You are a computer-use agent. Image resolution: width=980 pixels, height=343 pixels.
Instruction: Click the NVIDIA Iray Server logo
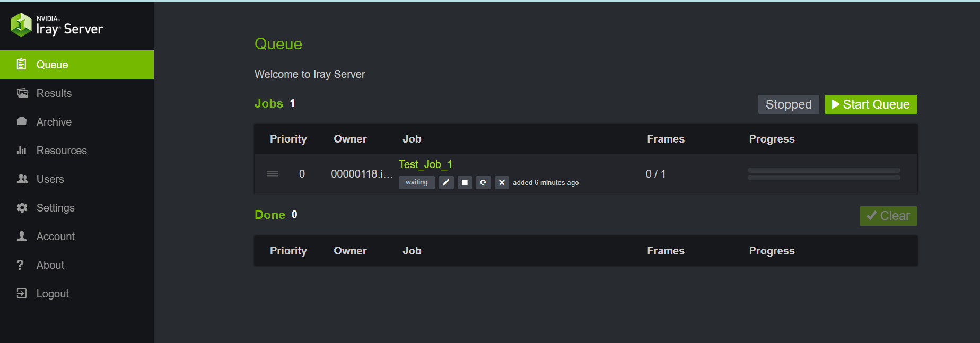click(57, 25)
